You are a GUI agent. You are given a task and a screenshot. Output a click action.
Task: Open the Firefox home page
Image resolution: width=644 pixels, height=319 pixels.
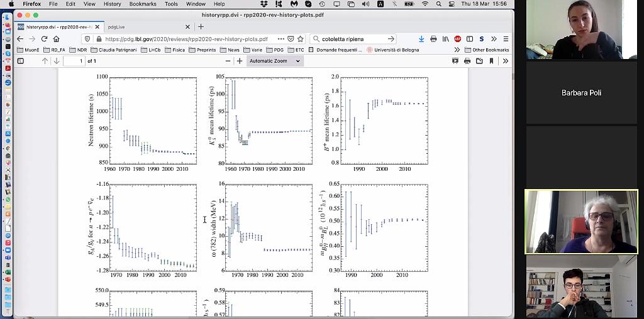pos(56,39)
